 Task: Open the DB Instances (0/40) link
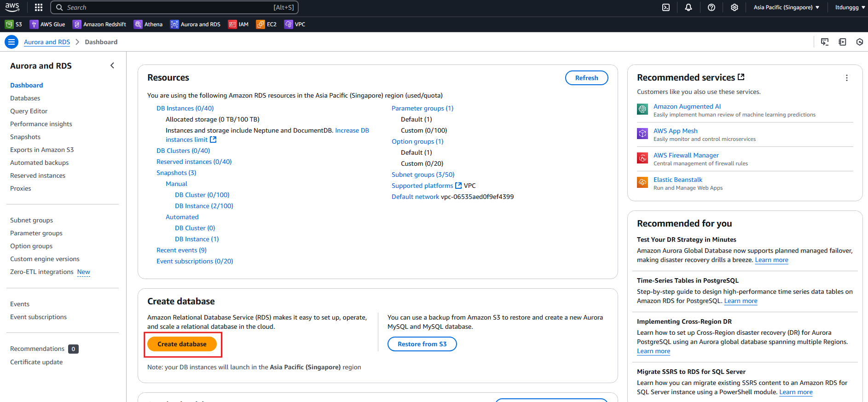tap(185, 108)
